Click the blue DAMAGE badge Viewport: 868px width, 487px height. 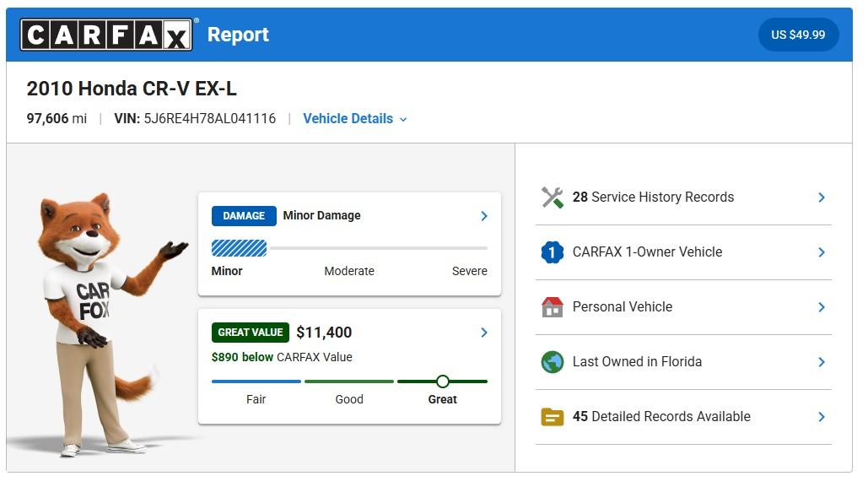244,215
